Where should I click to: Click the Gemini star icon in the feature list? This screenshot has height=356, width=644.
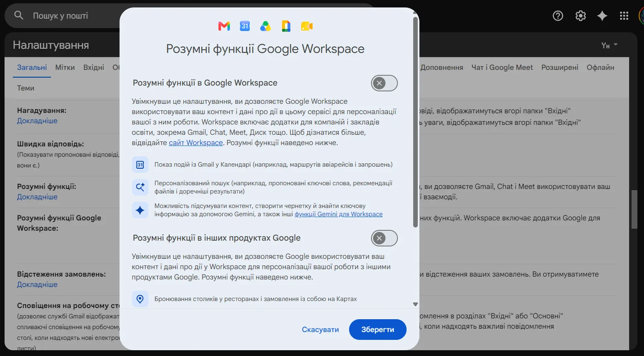[x=140, y=210]
